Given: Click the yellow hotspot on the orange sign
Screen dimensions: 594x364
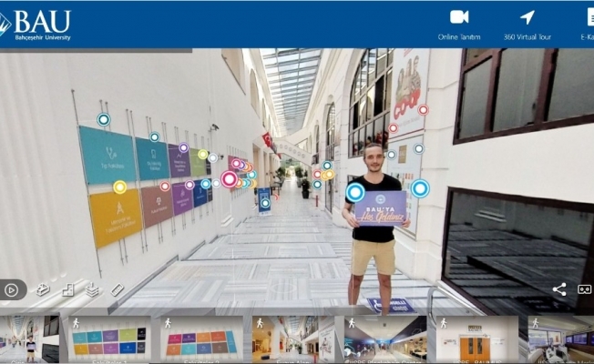Looking at the screenshot, I should point(119,187).
